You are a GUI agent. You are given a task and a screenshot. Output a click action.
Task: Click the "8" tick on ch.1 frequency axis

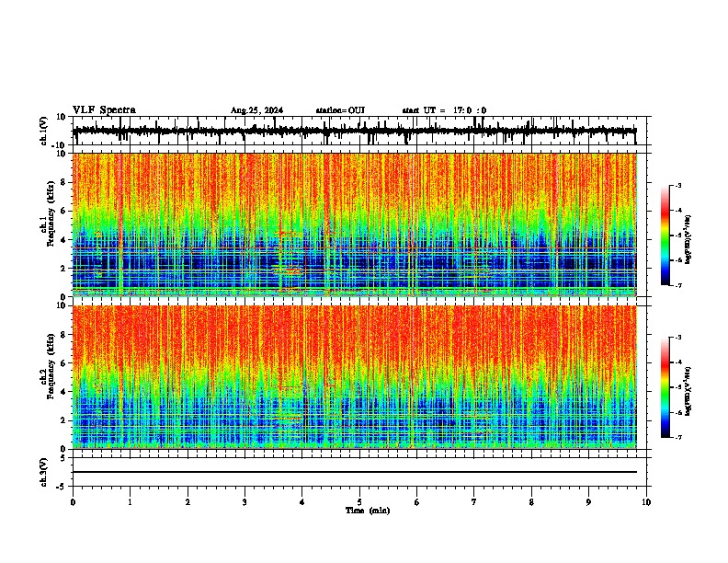(x=63, y=182)
